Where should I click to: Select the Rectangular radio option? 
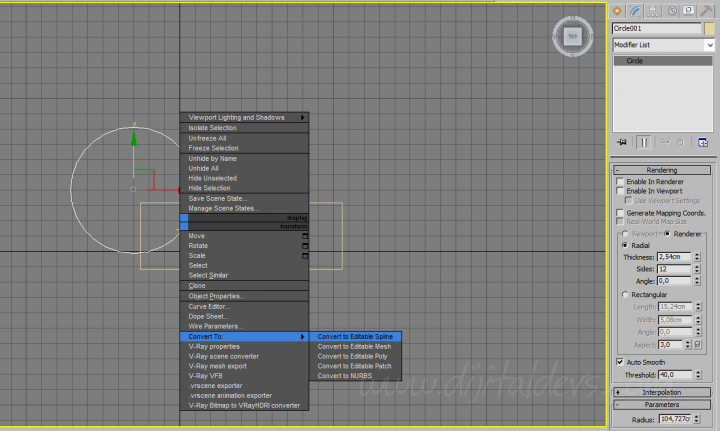coord(626,295)
